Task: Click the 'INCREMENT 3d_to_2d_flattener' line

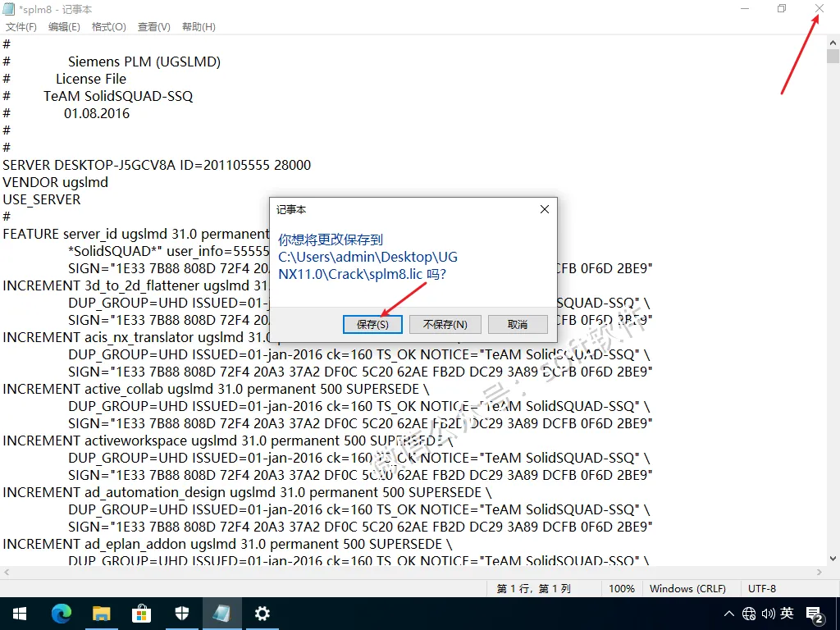Action: [135, 285]
